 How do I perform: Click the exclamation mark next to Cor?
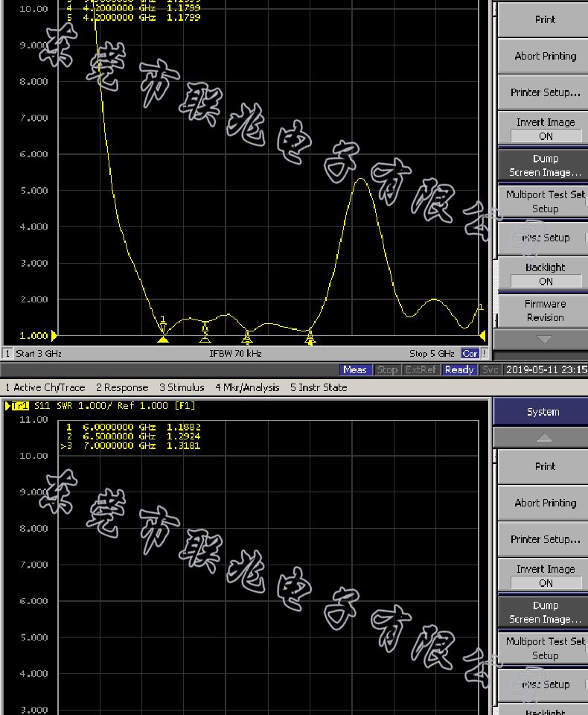[x=484, y=353]
